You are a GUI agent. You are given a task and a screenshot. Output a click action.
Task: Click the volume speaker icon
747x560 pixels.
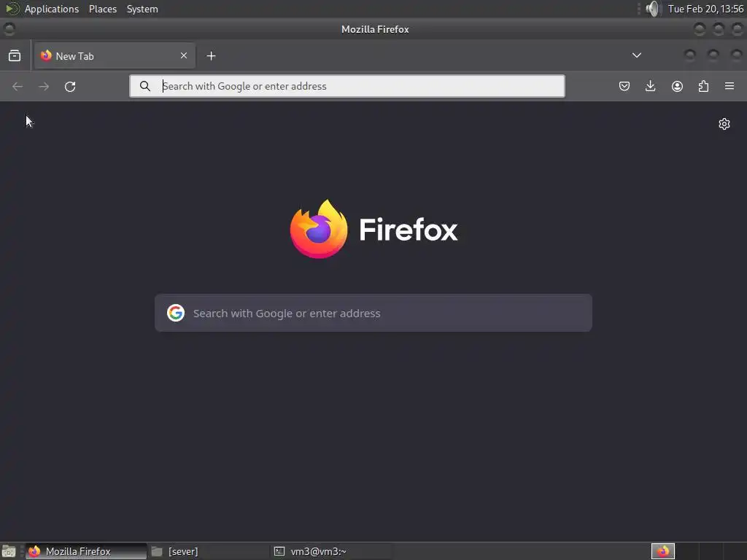click(x=654, y=9)
